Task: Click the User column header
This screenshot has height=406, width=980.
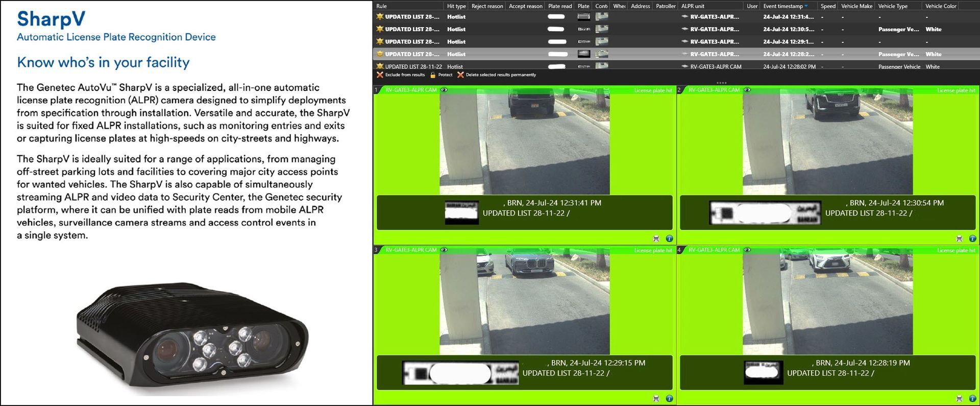Action: pyautogui.click(x=752, y=6)
